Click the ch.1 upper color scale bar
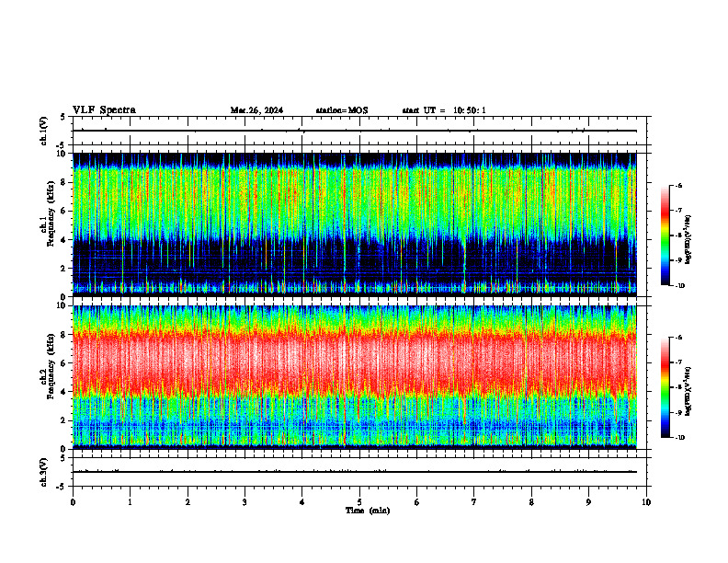The width and height of the screenshot is (728, 563). pyautogui.click(x=665, y=236)
